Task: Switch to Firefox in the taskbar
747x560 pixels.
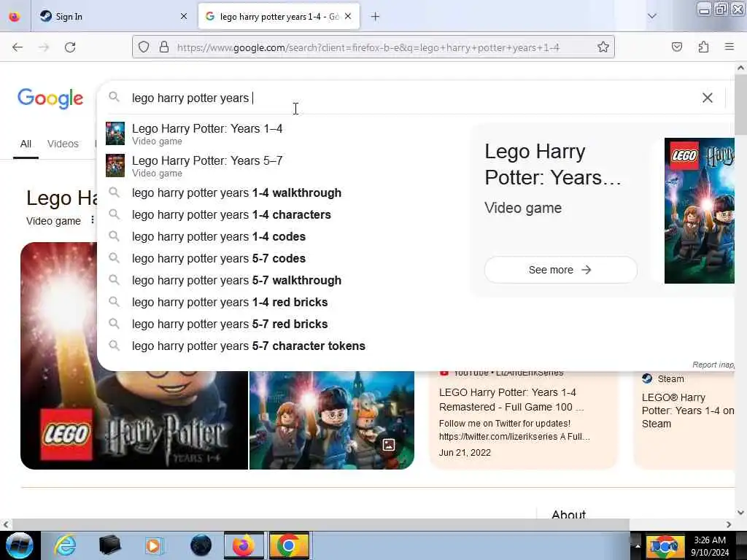Action: (244, 545)
